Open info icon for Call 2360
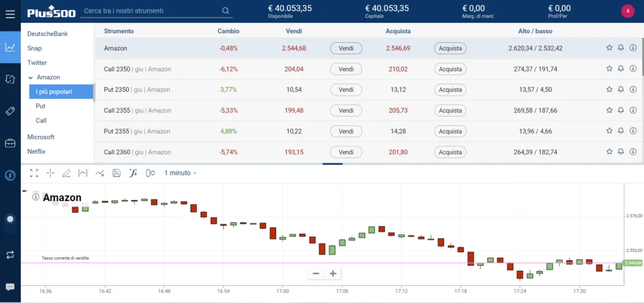The height and width of the screenshot is (303, 644). tap(633, 152)
